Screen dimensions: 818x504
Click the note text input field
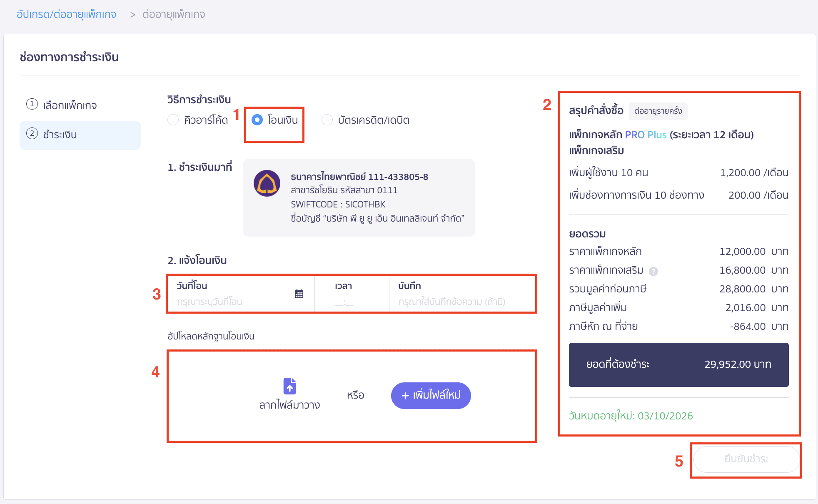click(451, 302)
